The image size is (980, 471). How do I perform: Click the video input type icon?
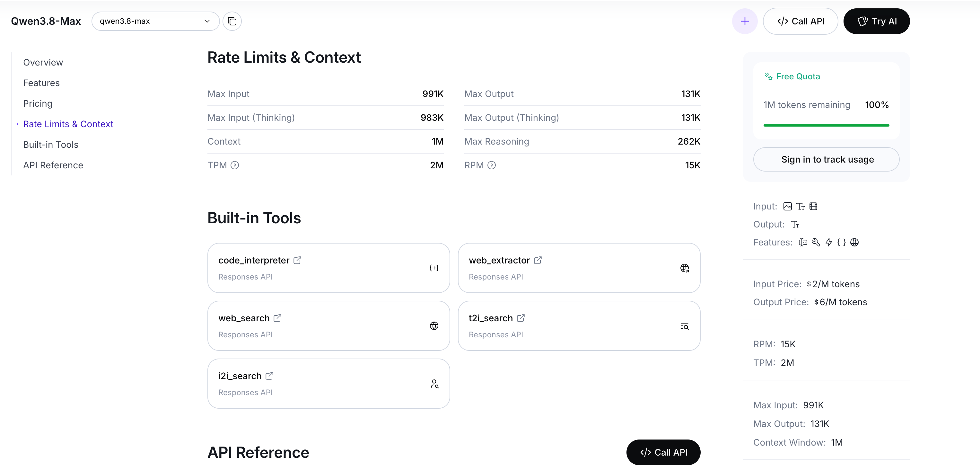(813, 206)
